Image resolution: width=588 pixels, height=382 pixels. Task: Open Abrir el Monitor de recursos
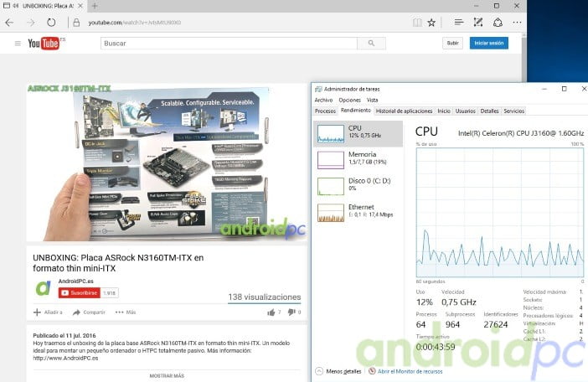tap(405, 371)
